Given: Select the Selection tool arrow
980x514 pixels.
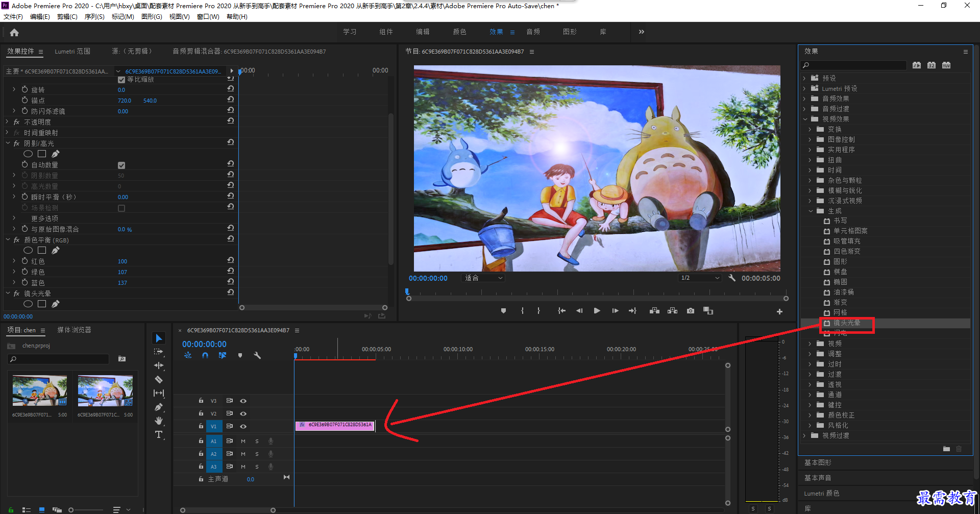Looking at the screenshot, I should tap(159, 338).
